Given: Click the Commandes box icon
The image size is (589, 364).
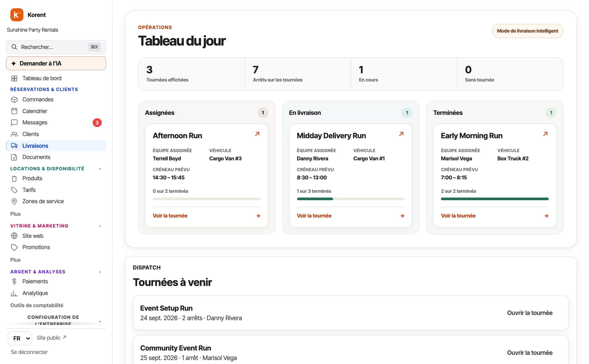Looking at the screenshot, I should pyautogui.click(x=14, y=100).
